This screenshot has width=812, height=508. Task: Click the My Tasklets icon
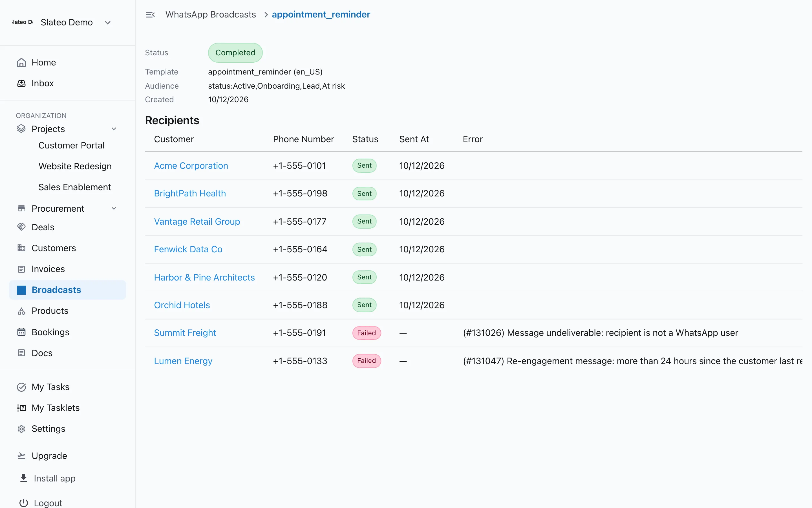click(21, 408)
